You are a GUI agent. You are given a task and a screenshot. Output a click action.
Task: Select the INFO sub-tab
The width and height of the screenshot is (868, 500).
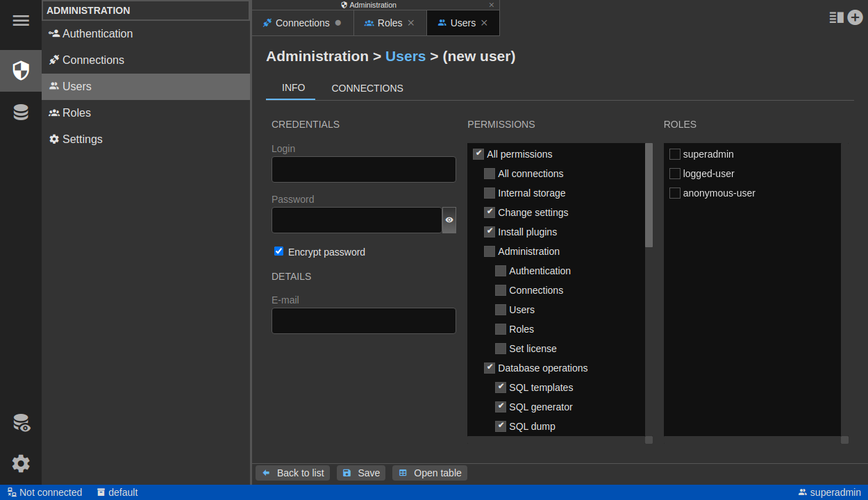[293, 87]
